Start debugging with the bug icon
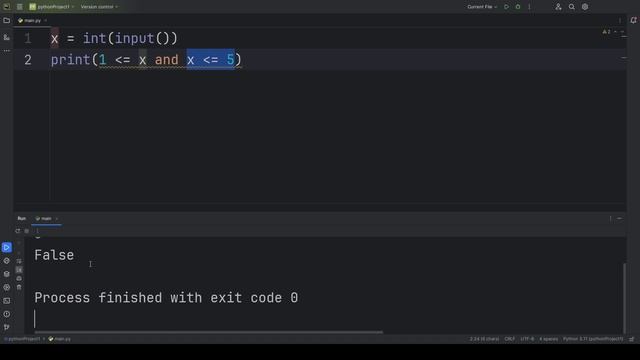This screenshot has width=640, height=360. (x=518, y=7)
